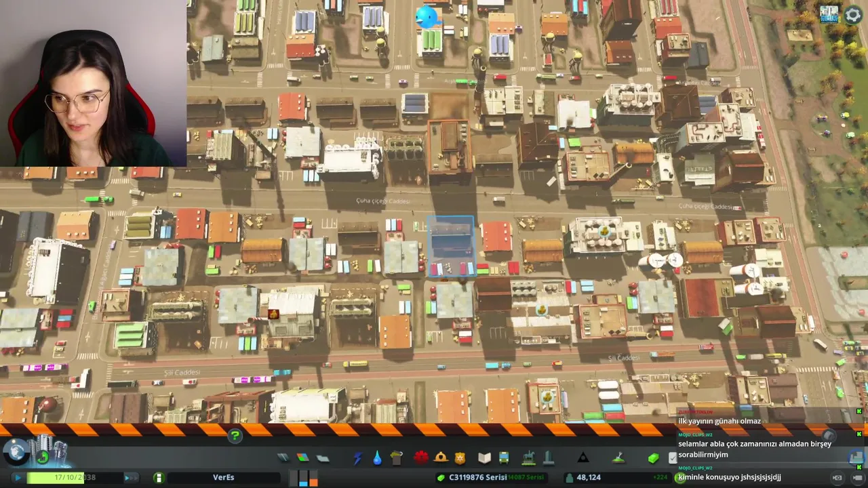Click the city balance display
Image resolution: width=868 pixels, height=488 pixels.
coord(492,478)
